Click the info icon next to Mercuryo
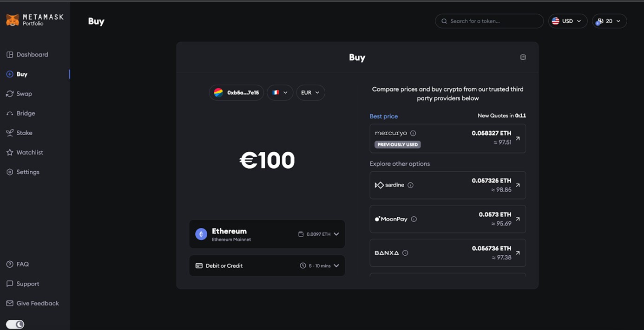Screen dimensions: 644x330 [413, 133]
